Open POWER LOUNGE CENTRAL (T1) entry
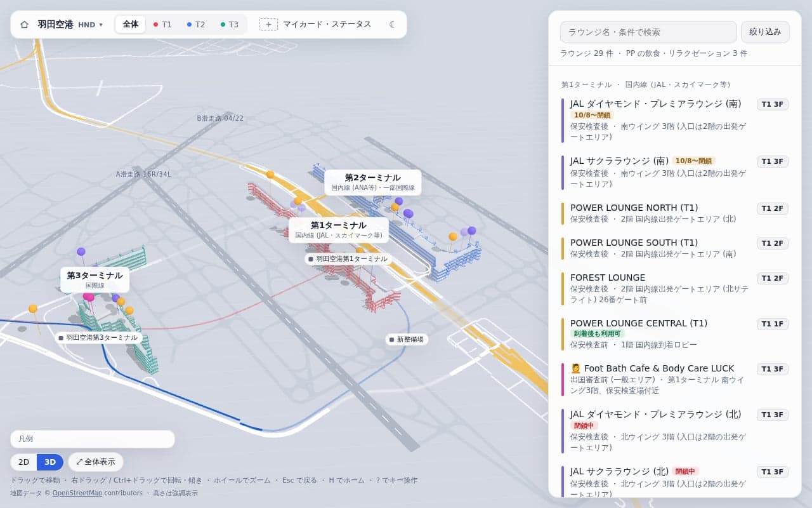Viewport: 812px width, 508px height. point(675,334)
